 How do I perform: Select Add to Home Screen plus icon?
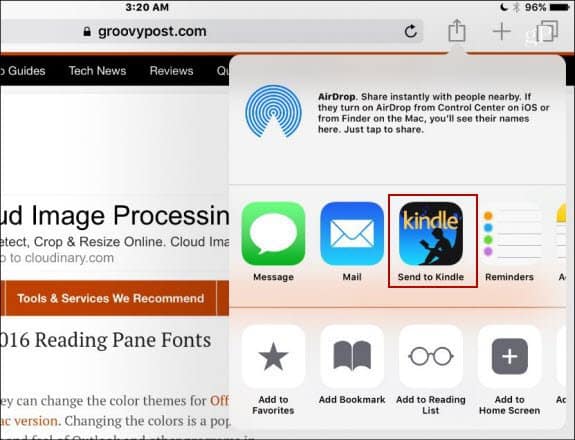pyautogui.click(x=510, y=356)
